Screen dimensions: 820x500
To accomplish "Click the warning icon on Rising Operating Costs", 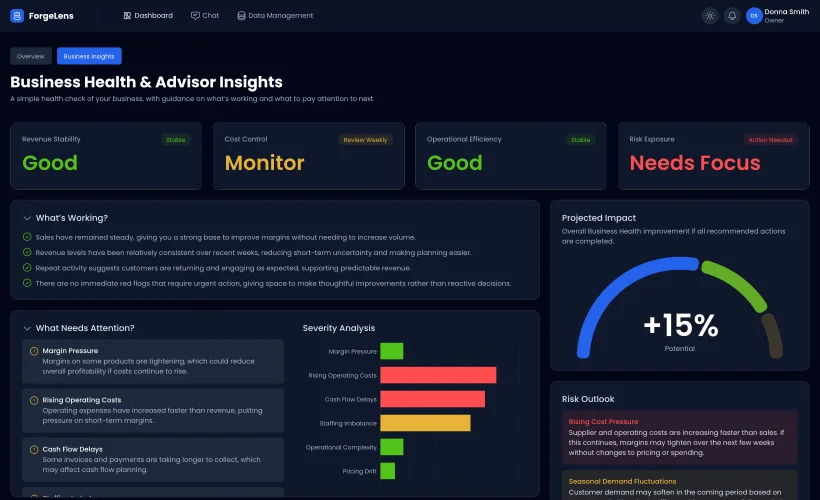I will coord(34,400).
